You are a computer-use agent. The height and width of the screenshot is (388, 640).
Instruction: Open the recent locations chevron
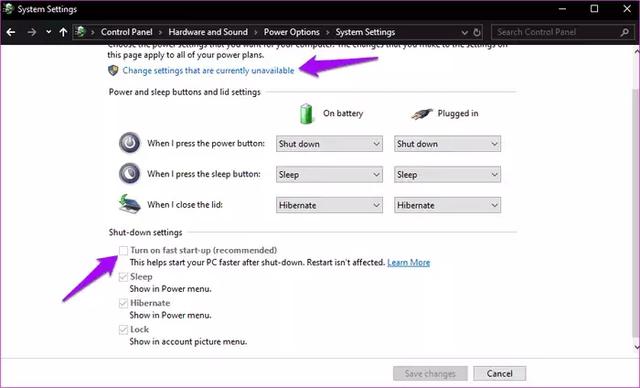click(49, 32)
